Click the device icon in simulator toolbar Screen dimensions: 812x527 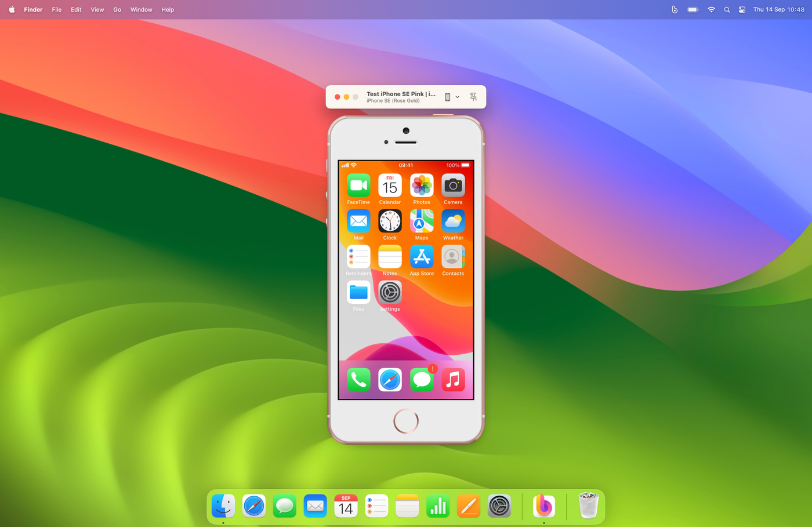click(x=447, y=97)
